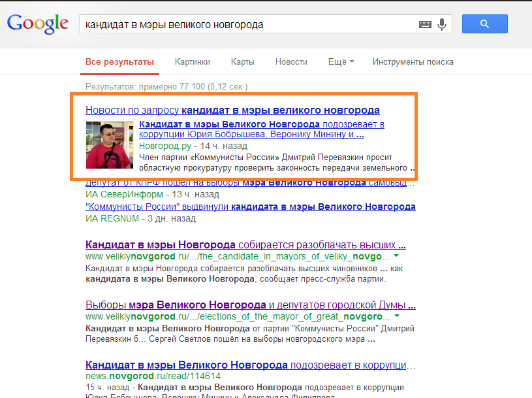Open "Новости по запросу" heading link
The image size is (532, 398).
point(232,110)
